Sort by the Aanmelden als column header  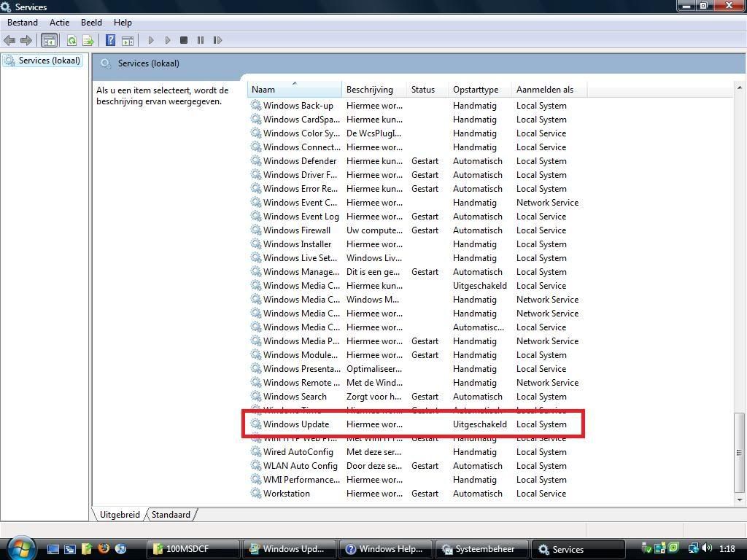tap(550, 89)
